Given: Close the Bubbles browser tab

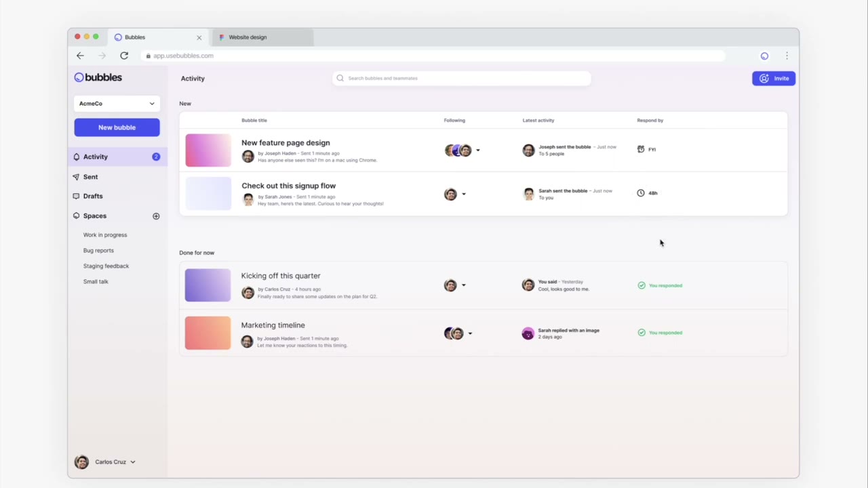Looking at the screenshot, I should point(199,38).
